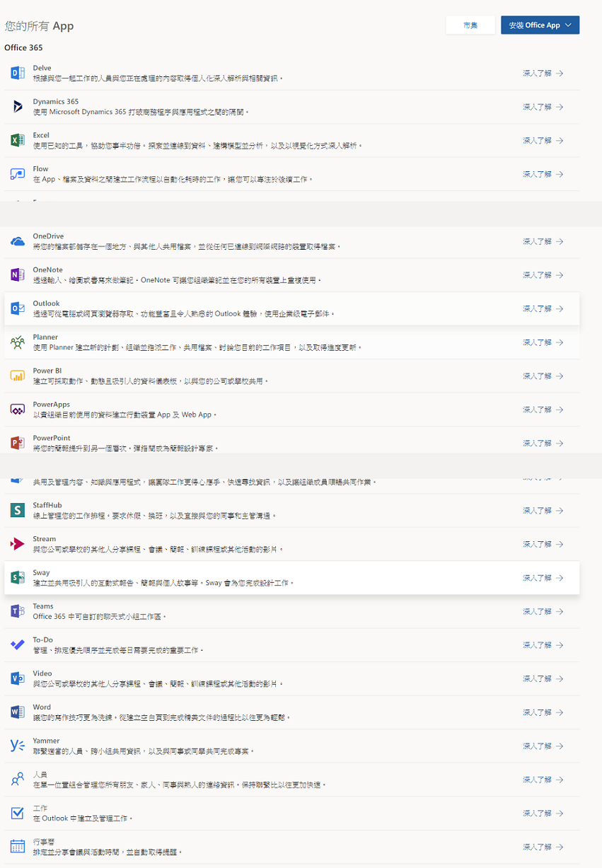Open the Planner app icon
The image size is (602, 868).
coord(18,342)
